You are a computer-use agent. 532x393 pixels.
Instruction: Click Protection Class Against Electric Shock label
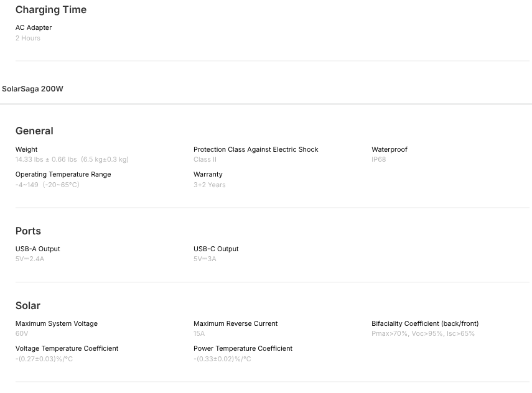pos(256,149)
